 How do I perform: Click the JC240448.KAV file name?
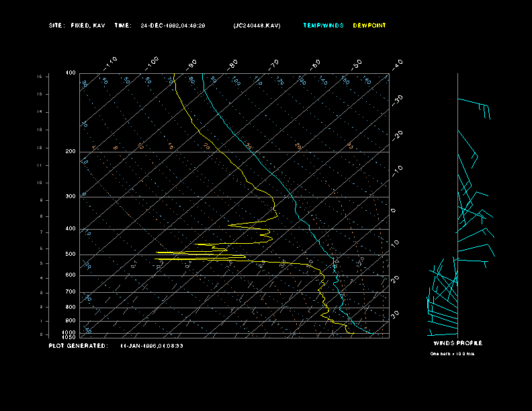[x=257, y=26]
